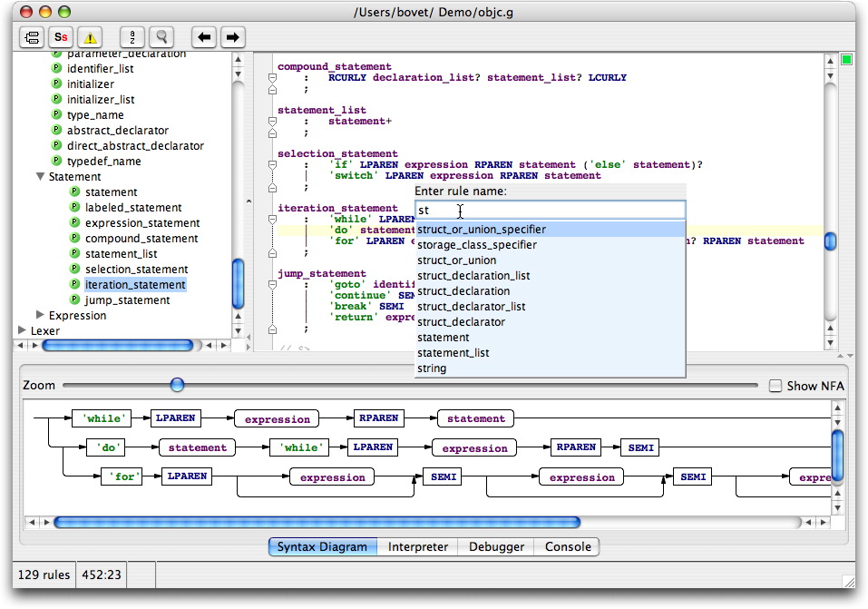Viewport: 868px width, 609px height.
Task: Expand the Expression group in rule tree
Action: click(x=40, y=316)
